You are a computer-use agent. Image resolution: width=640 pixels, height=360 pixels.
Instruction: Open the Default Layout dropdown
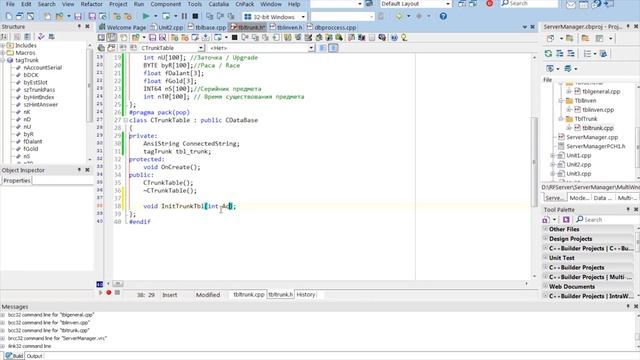click(x=448, y=4)
